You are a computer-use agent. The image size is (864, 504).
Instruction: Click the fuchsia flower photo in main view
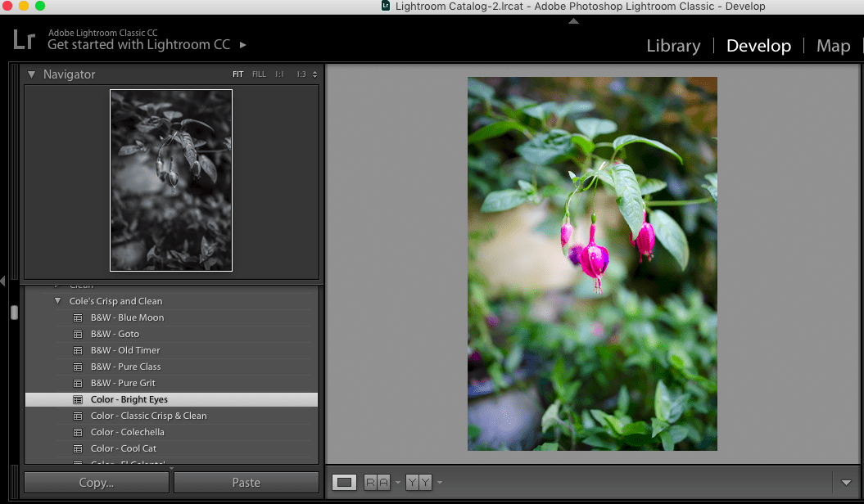(592, 263)
